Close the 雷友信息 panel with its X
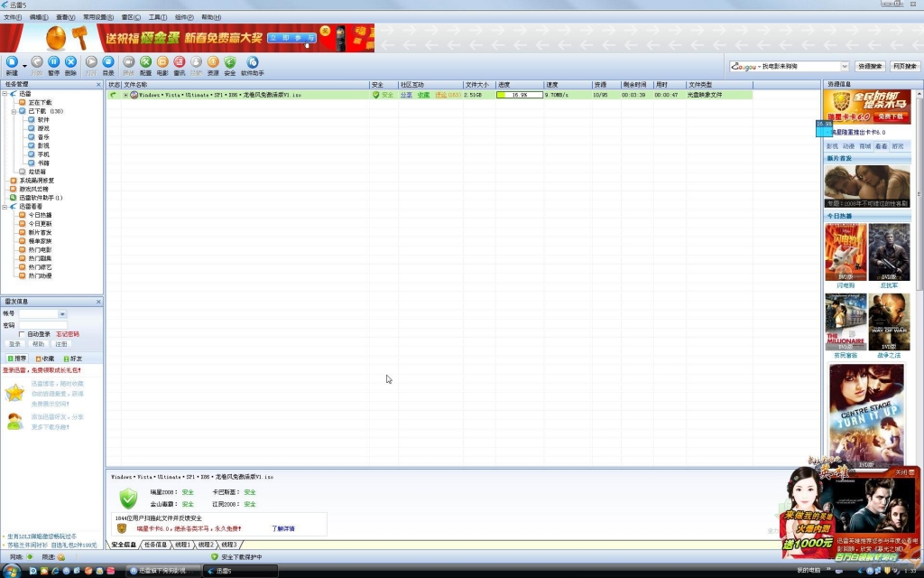 click(x=98, y=302)
